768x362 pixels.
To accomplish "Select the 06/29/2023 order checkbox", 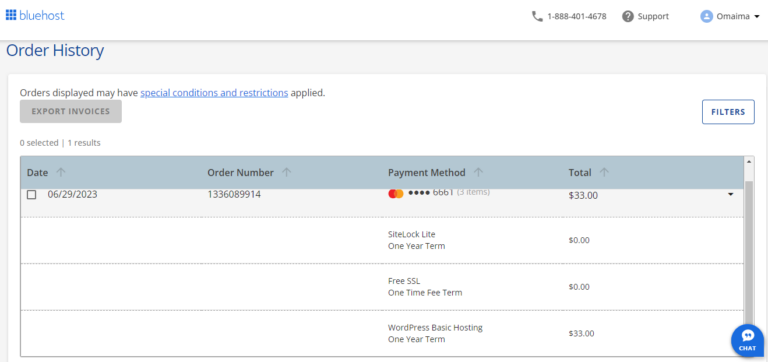I will (x=31, y=194).
